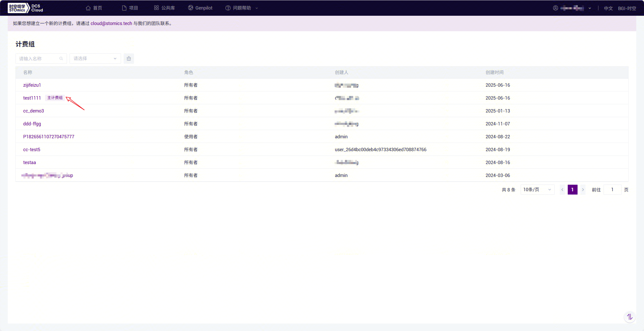Click the floating up-down arrows icon
The height and width of the screenshot is (331, 644).
pyautogui.click(x=630, y=317)
